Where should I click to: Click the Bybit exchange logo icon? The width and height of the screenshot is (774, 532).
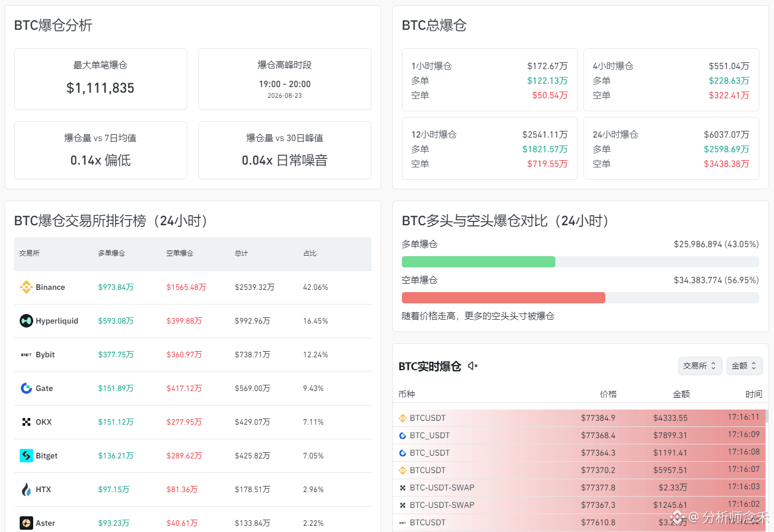pyautogui.click(x=26, y=354)
